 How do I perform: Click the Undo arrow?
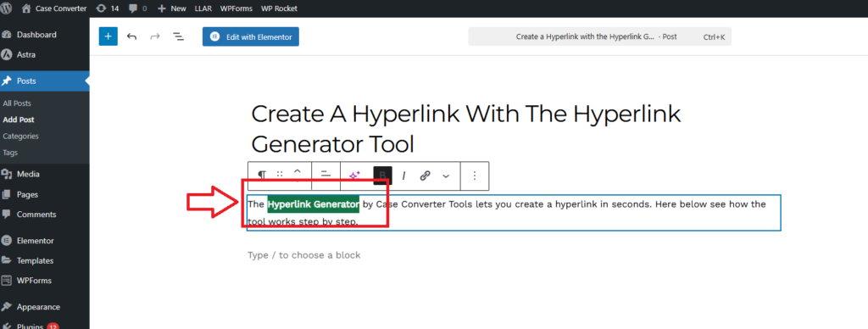[x=131, y=36]
